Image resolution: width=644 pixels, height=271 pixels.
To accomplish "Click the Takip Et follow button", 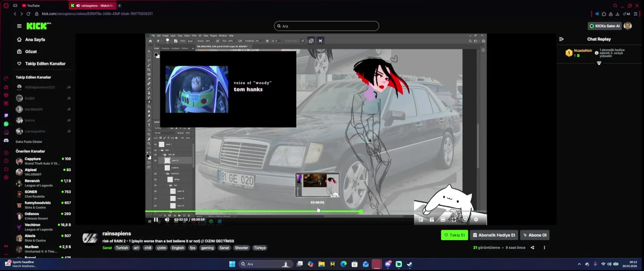I will (455, 235).
